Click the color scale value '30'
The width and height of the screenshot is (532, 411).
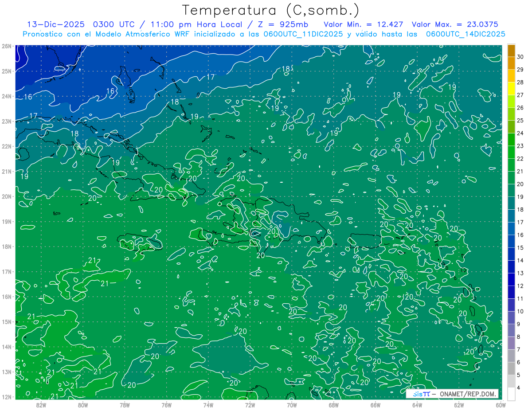(520, 57)
